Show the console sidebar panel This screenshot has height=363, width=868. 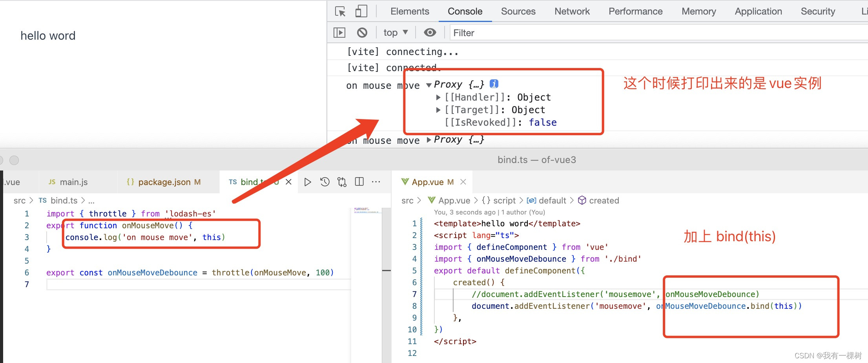[x=339, y=33]
